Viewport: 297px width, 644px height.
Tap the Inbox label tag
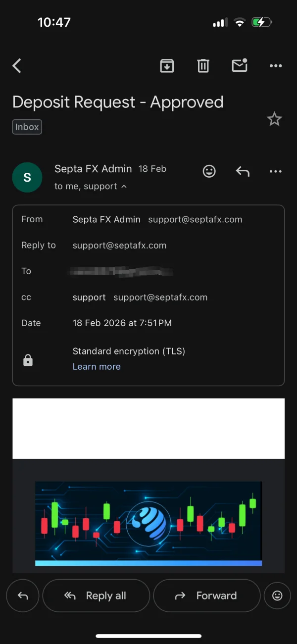click(27, 127)
